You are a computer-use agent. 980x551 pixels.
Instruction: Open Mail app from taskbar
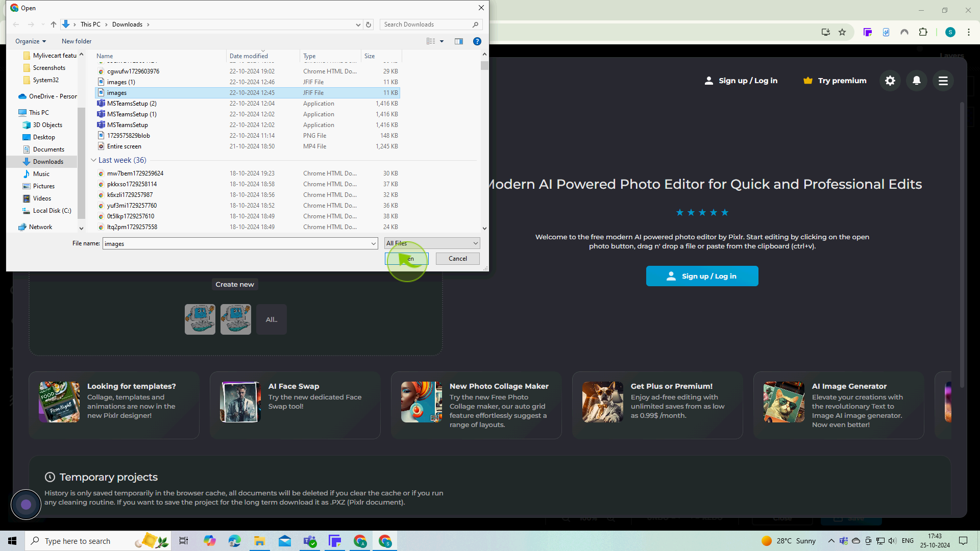pyautogui.click(x=285, y=541)
